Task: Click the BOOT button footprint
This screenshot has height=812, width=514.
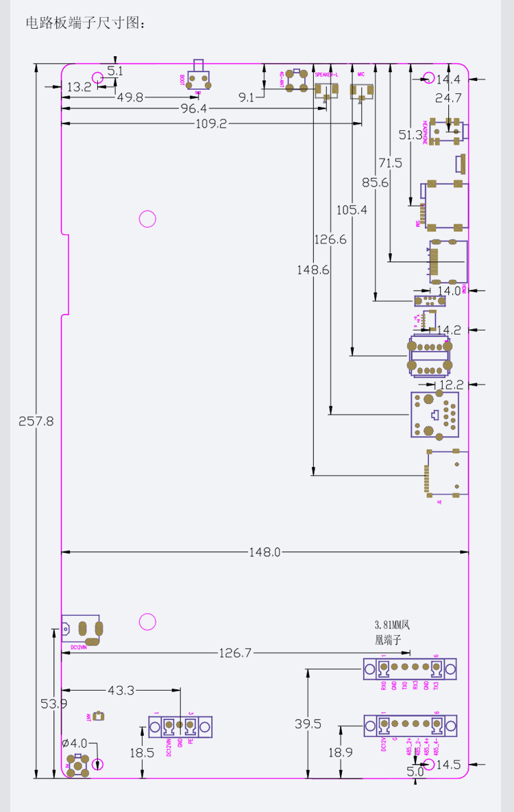Action: [198, 79]
